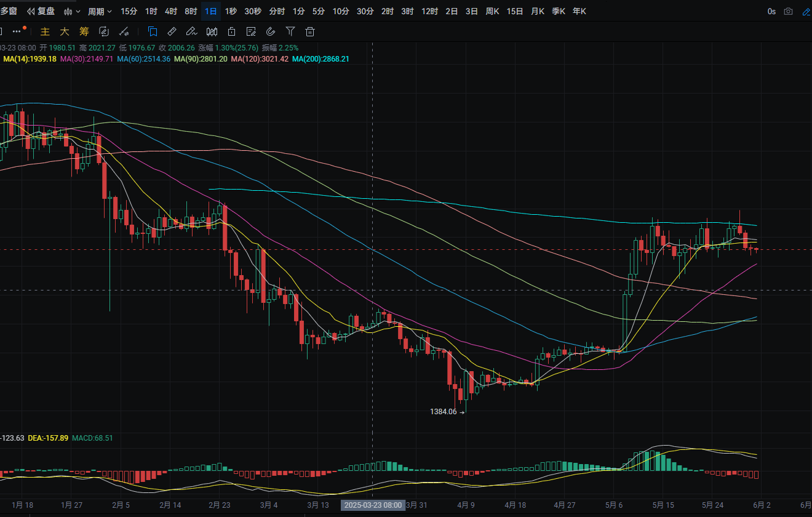812x517 pixels.
Task: Toggle the blue bookmark flag tool
Action: pos(153,31)
